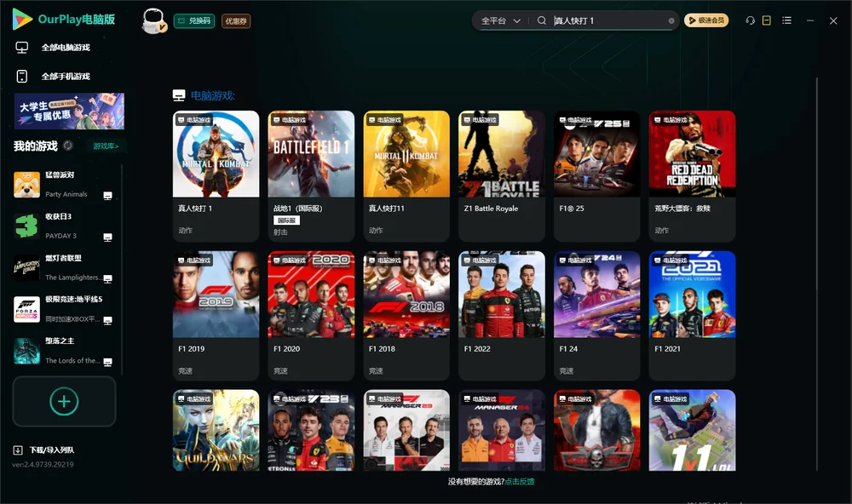Screen dimensions: 852x504
Task: Open customer service headset icon
Action: [x=751, y=20]
